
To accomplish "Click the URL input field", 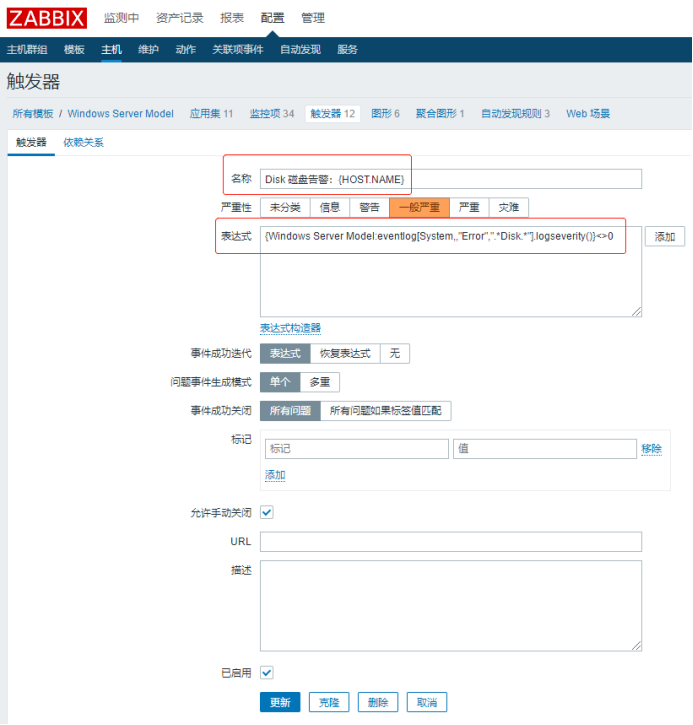I will tap(451, 541).
